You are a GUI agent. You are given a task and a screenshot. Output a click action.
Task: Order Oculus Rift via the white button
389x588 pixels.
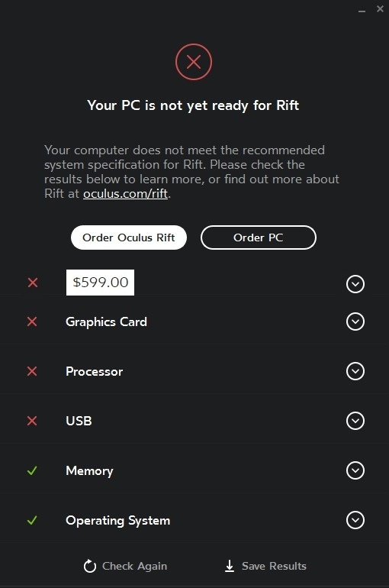[129, 237]
